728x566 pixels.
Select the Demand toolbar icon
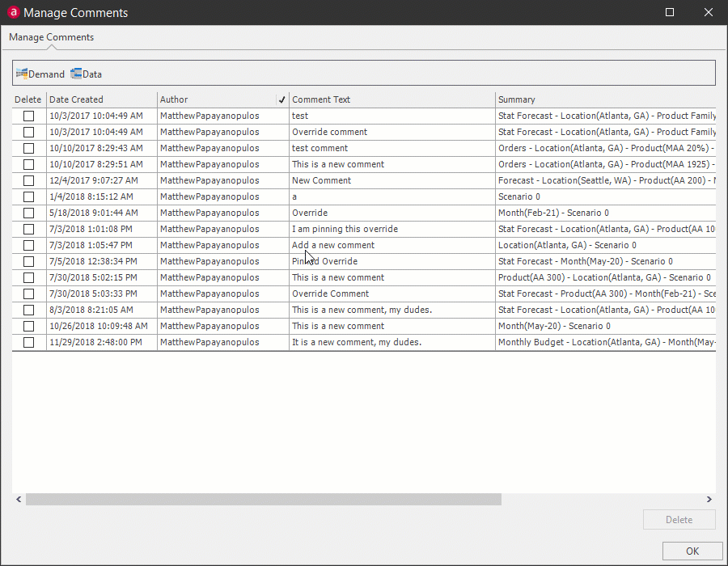click(x=40, y=74)
